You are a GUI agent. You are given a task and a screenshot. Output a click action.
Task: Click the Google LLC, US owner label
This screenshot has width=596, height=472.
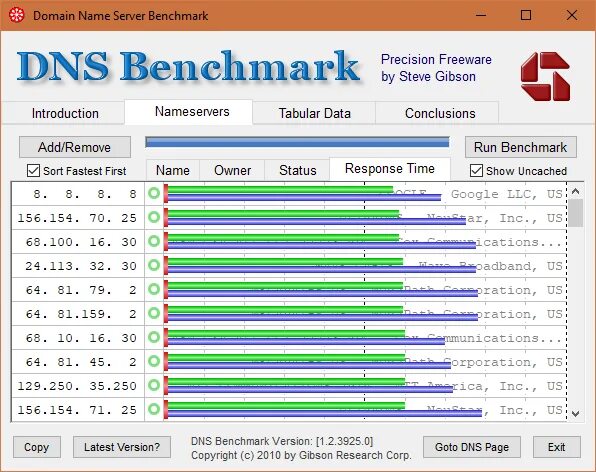pos(506,194)
